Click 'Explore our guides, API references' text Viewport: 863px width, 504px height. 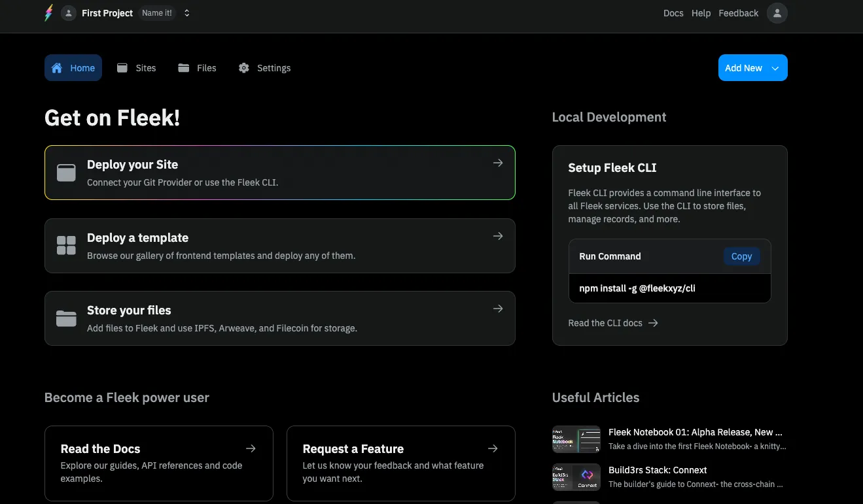pos(151,472)
